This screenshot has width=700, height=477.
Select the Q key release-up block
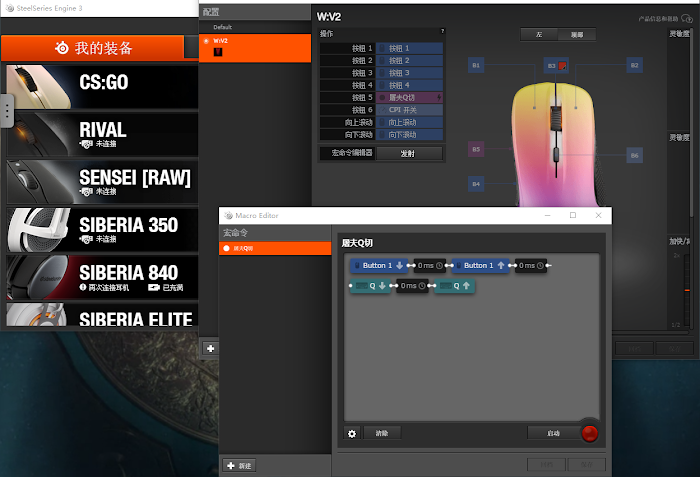[x=454, y=286]
